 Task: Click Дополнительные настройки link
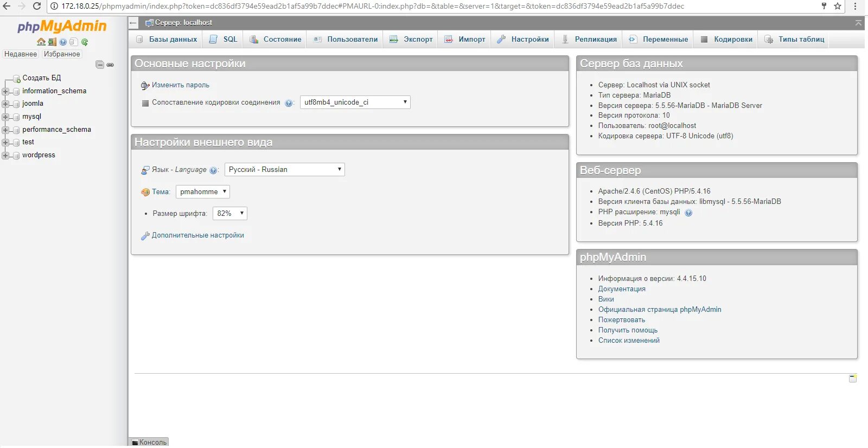(x=198, y=235)
